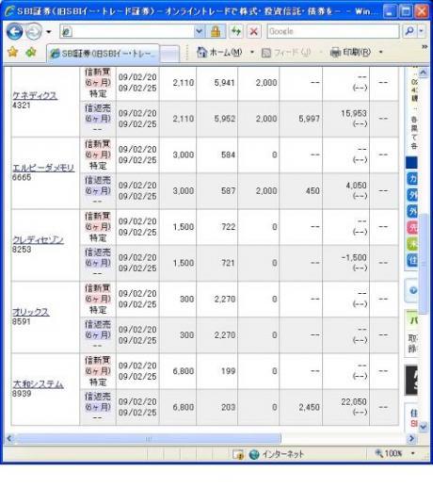Viewport: 433px width, 504px height.
Task: Click the security padlock icon
Action: [x=216, y=31]
